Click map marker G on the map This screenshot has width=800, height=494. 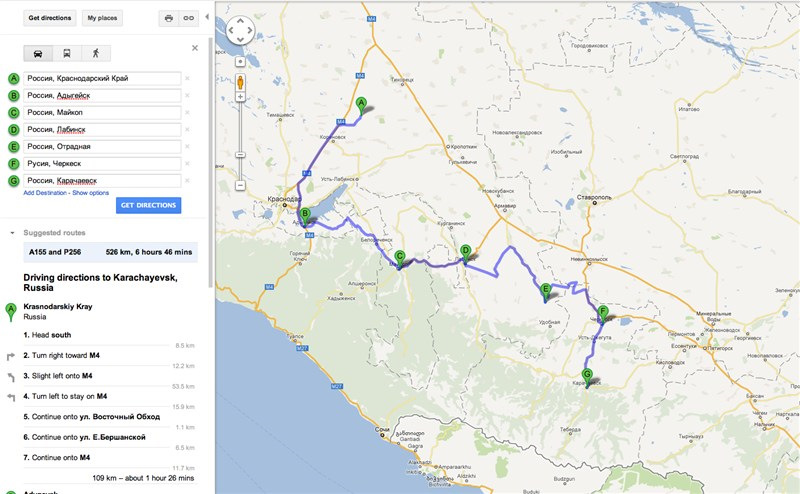point(587,378)
